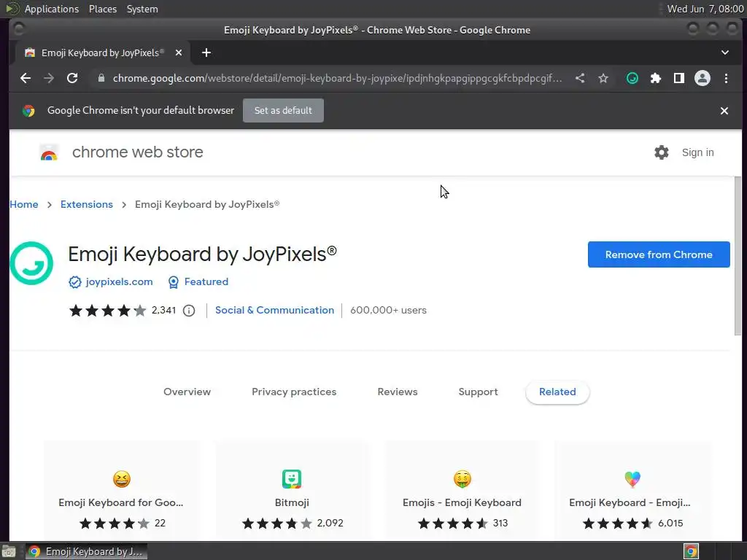
Task: Dismiss the default browser notification bar
Action: pyautogui.click(x=724, y=111)
